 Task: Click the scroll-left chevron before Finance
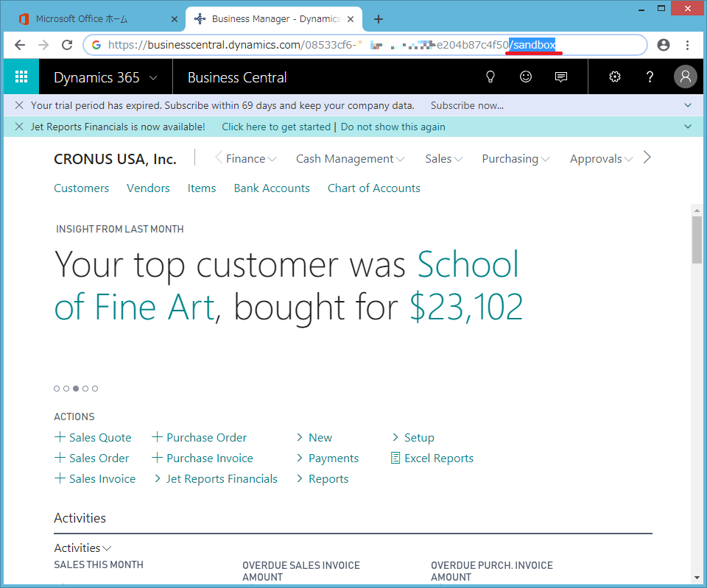coord(219,157)
